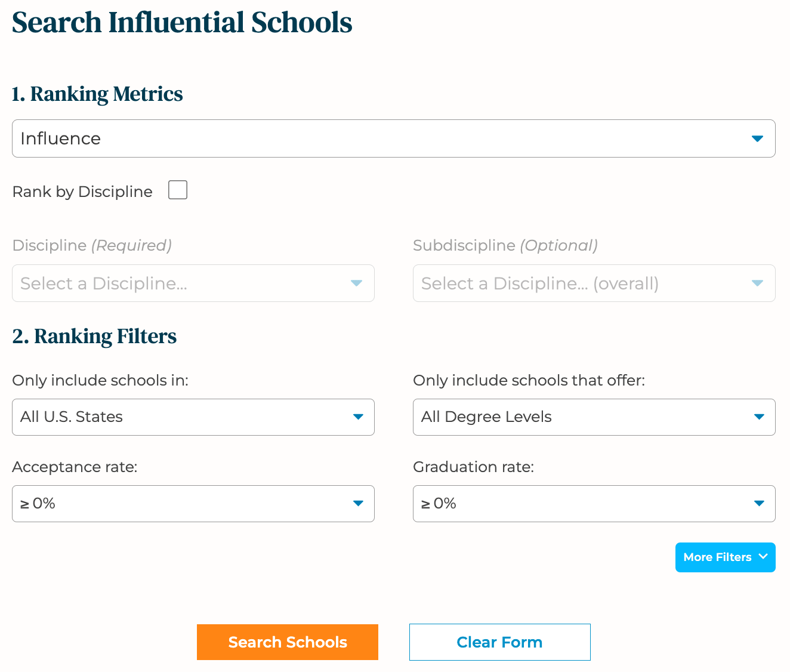Open the Graduation rate ≥ 0% selector
Viewport: 790px width, 672px height.
tap(594, 504)
